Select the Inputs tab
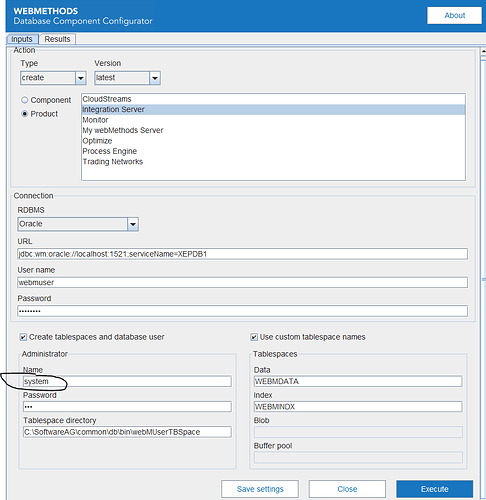 click(x=22, y=39)
